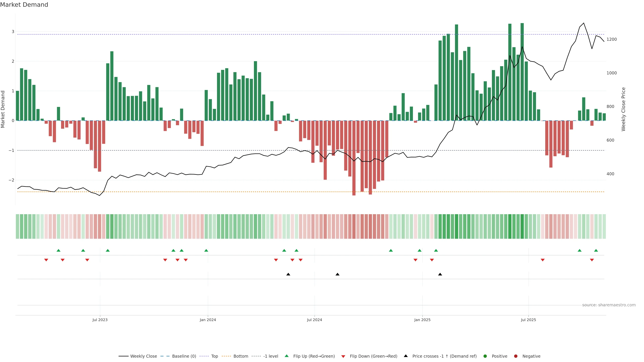Click the green Flip Up legend triangle
Viewport: 644px width, 362px height.
pos(286,356)
